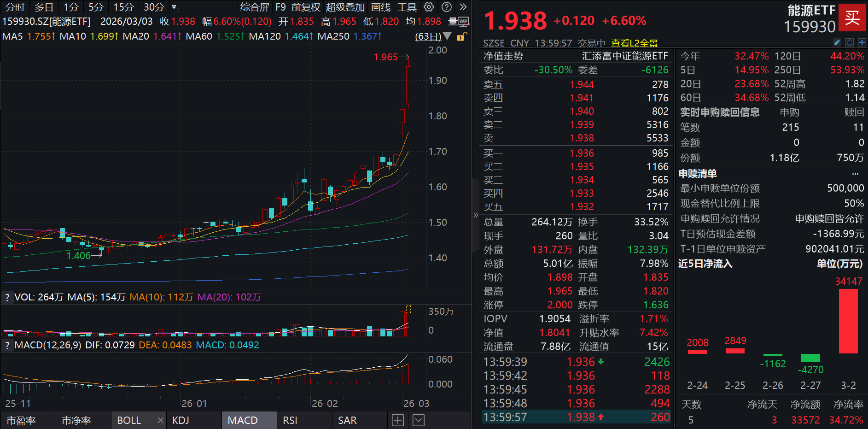This screenshot has width=868, height=429.
Task: Open the timeframe dropdown next to 30分
Action: 174,7
